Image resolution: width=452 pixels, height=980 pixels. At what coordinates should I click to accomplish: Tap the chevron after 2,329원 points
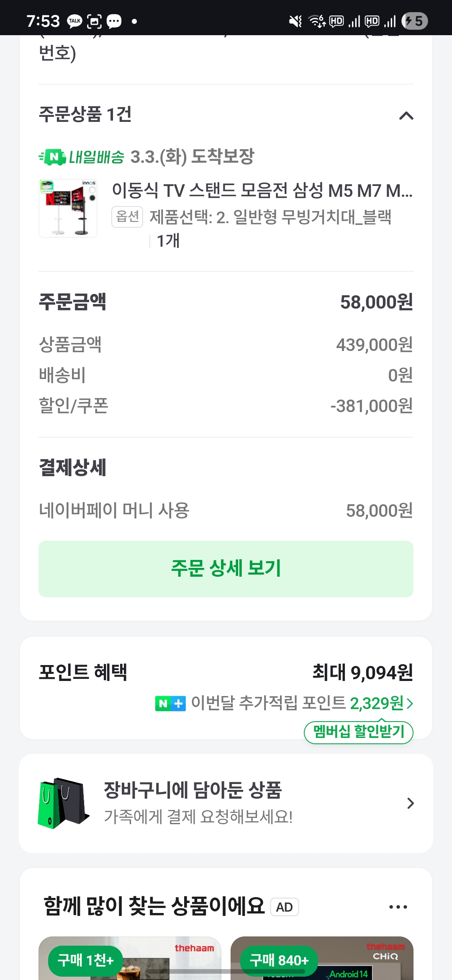click(410, 703)
